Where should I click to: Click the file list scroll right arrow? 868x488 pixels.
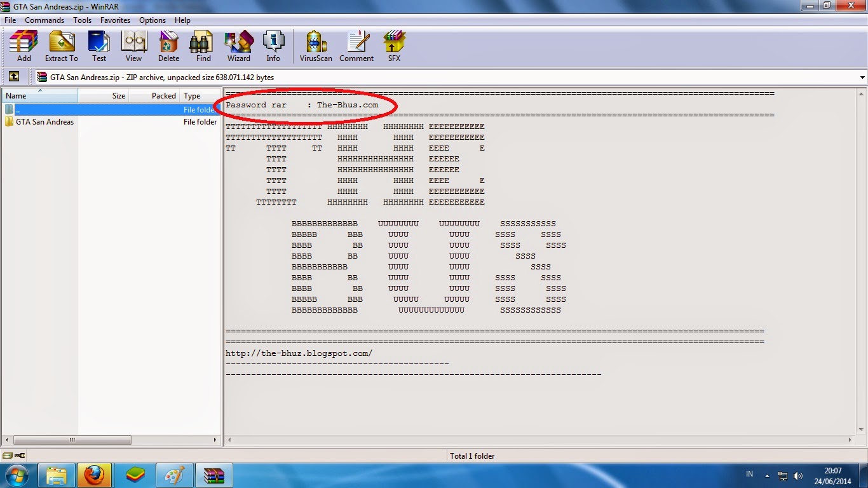click(216, 440)
